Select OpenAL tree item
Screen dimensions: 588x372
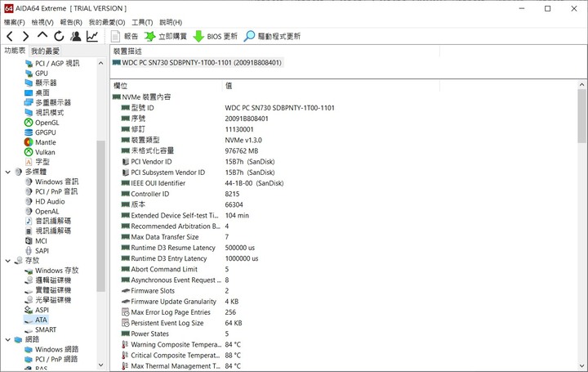(42, 211)
